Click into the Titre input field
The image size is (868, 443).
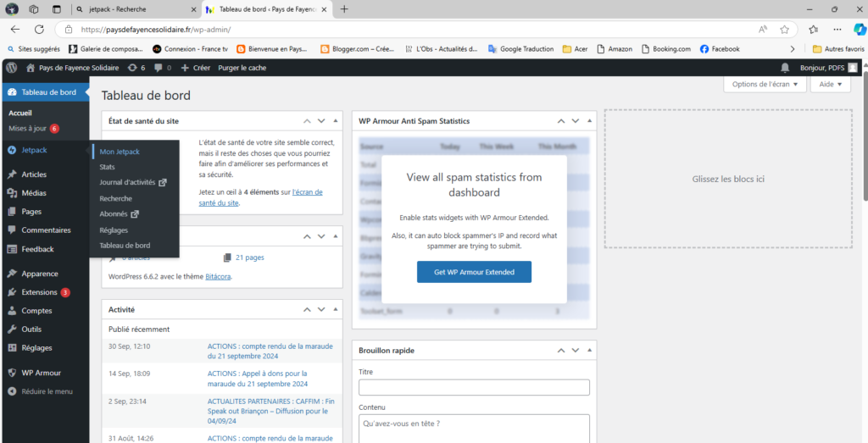click(474, 387)
